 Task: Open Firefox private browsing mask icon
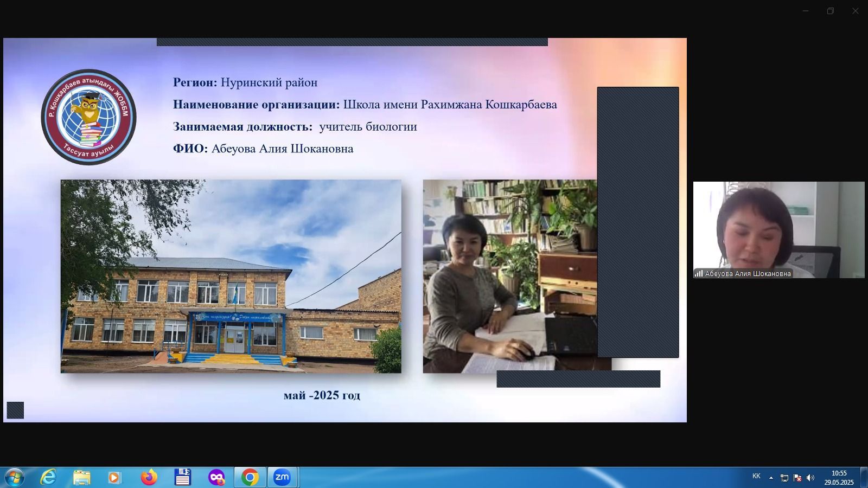pyautogui.click(x=216, y=477)
